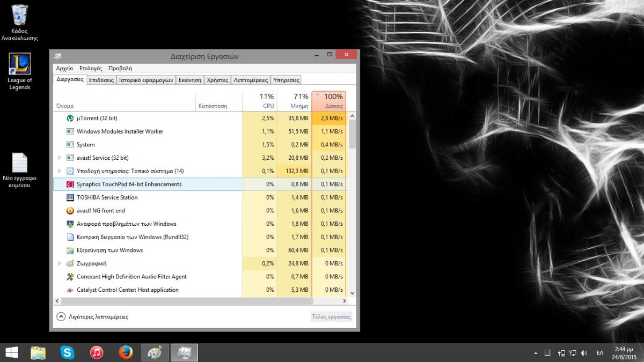Open Firefox from the taskbar

126,352
